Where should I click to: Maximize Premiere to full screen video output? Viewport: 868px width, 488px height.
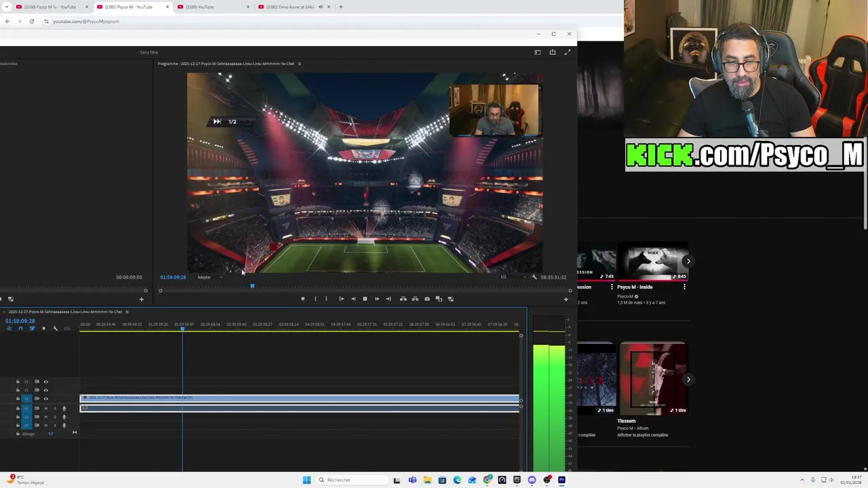click(568, 52)
